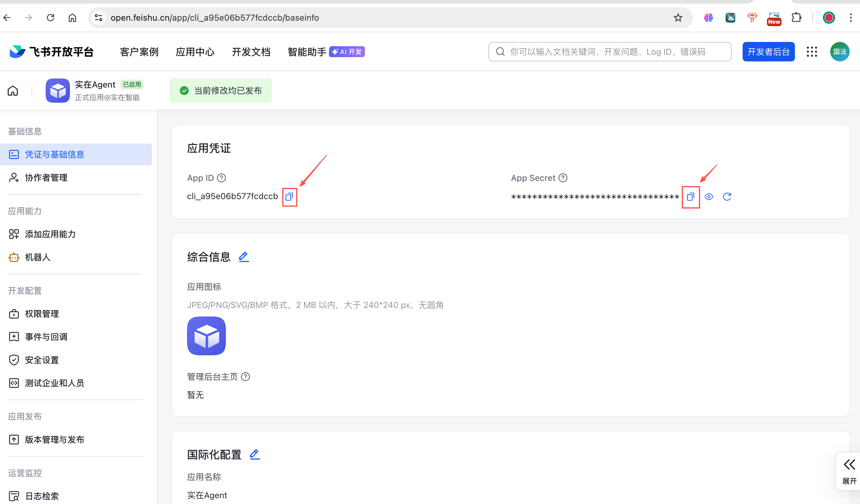Edit the 综合信息 section
The image size is (860, 504).
point(244,257)
